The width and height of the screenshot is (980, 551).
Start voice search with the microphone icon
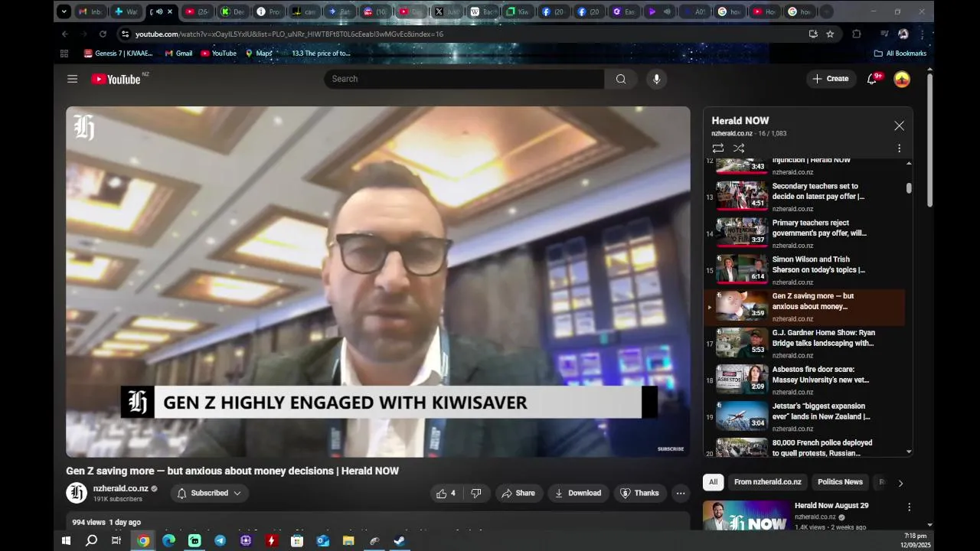[x=656, y=79]
